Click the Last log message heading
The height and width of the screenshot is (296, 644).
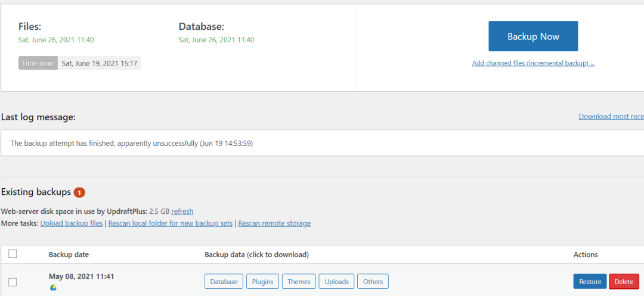point(38,117)
